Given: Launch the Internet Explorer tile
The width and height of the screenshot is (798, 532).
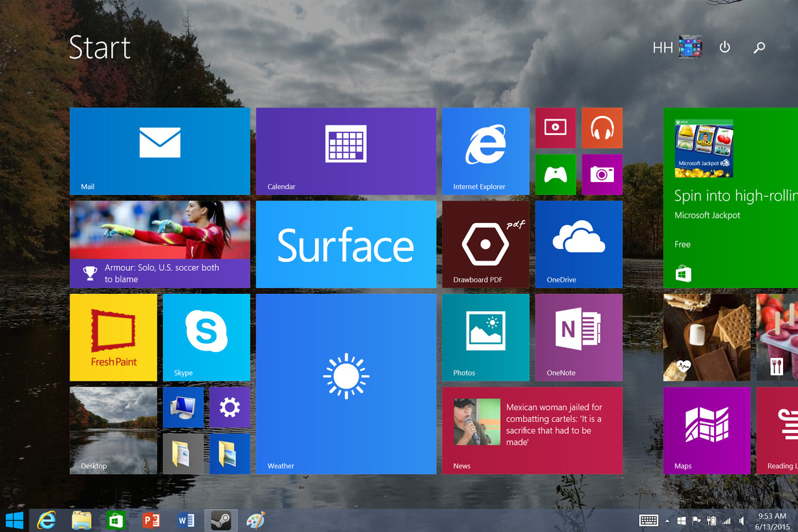Looking at the screenshot, I should tap(486, 151).
